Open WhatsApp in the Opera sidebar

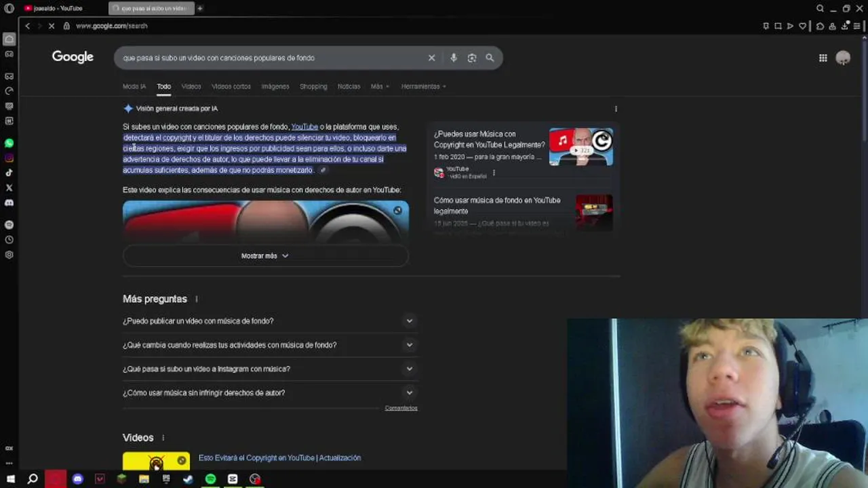[9, 143]
